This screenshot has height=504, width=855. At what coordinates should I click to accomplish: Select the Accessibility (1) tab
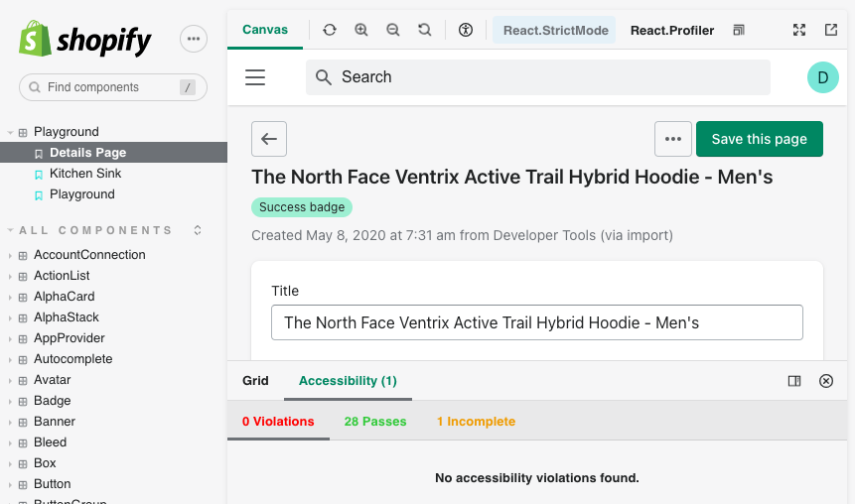click(x=348, y=380)
